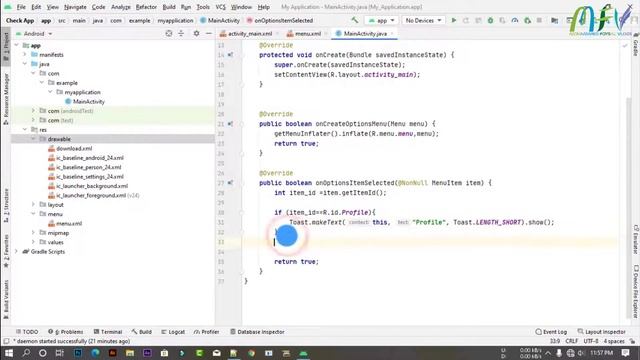Screen dimensions: 640x360
Task: Click the editor vertical scrollbar
Action: [629, 208]
